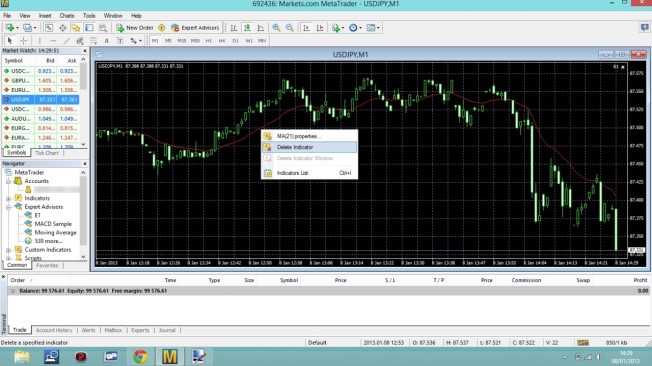This screenshot has width=652, height=366.
Task: Draw a trendline with the trendline tool
Action: (x=67, y=41)
